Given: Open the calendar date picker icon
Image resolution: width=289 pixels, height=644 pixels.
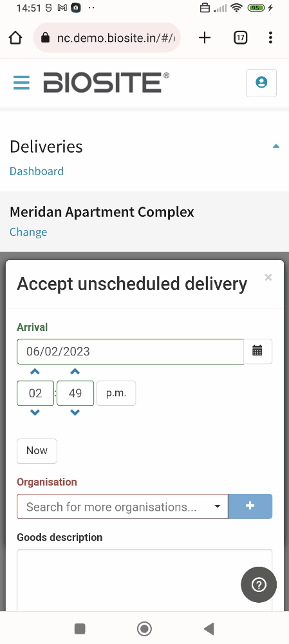Looking at the screenshot, I should click(257, 351).
